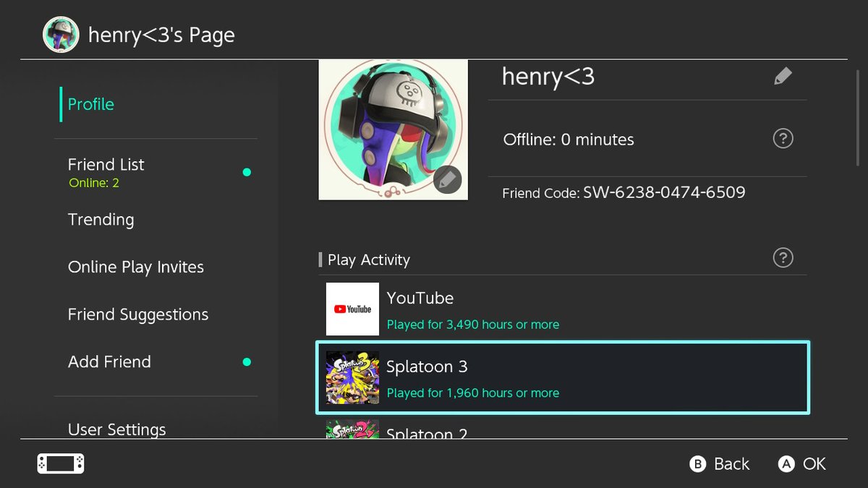Viewport: 868px width, 488px height.
Task: Click the "Played for 1,960 hours or more" text
Action: 473,393
